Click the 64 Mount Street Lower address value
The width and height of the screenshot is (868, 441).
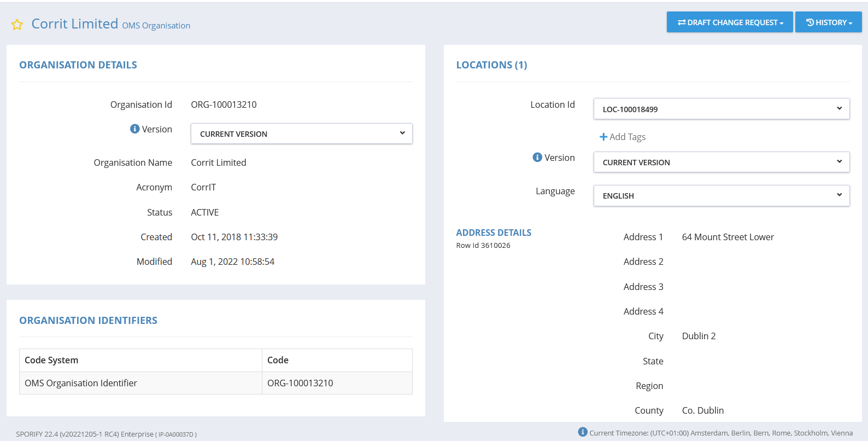pos(728,237)
